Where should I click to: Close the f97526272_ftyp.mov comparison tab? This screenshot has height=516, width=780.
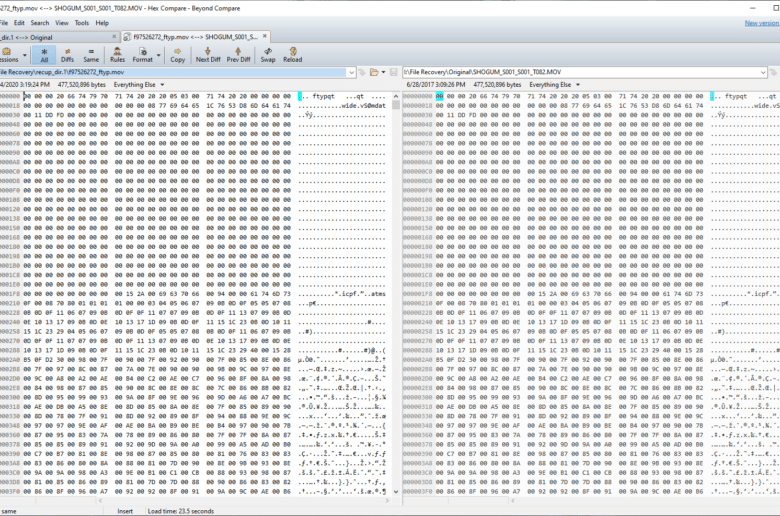(265, 36)
